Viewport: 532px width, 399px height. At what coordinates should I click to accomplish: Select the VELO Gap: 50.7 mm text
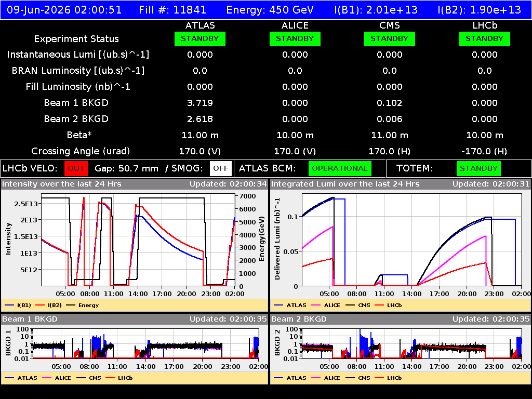127,168
